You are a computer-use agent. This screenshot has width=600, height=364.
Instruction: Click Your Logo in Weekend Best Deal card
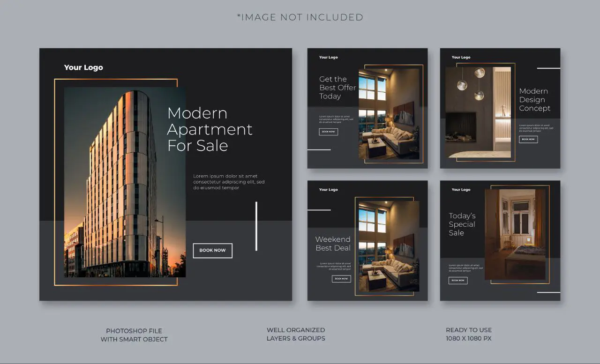click(328, 190)
